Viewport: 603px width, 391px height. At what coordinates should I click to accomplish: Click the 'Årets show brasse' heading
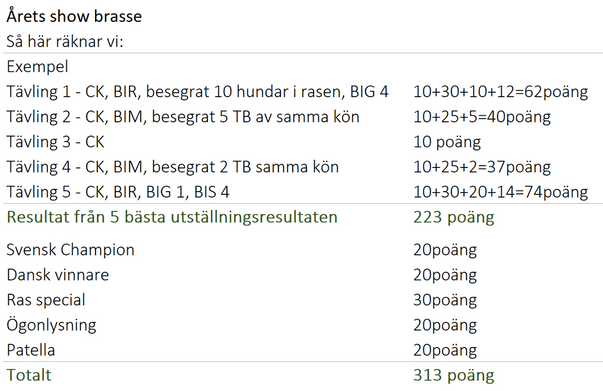tap(74, 17)
